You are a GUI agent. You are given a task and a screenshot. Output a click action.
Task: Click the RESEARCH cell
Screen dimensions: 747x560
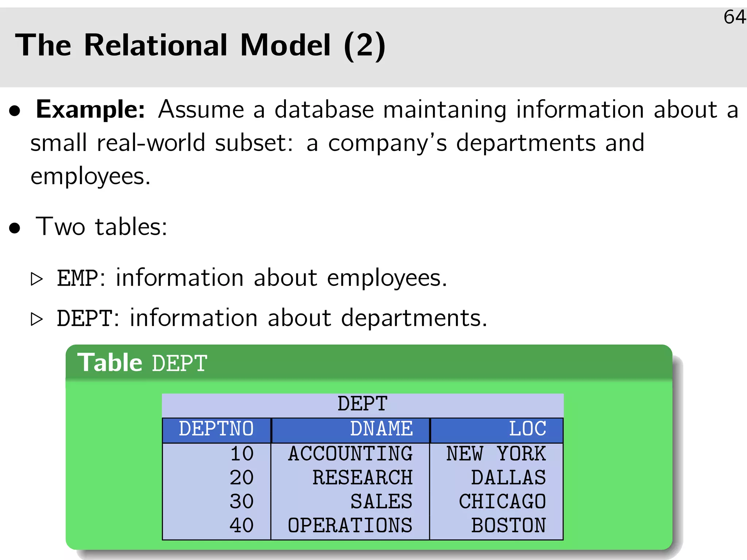click(363, 478)
